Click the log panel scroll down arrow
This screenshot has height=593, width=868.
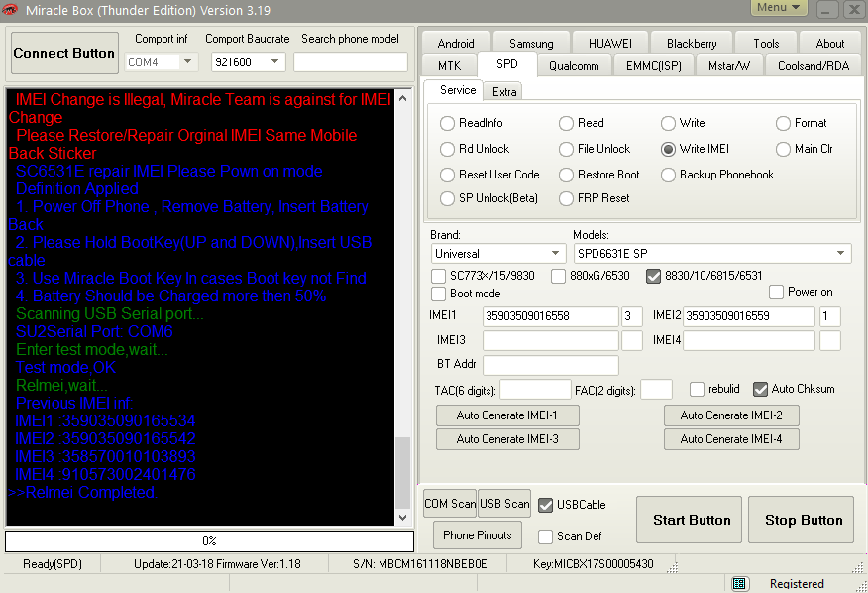[x=403, y=517]
